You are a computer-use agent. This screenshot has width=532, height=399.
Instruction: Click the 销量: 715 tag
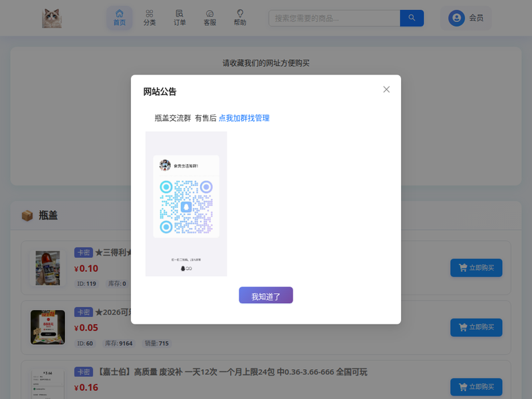point(157,343)
